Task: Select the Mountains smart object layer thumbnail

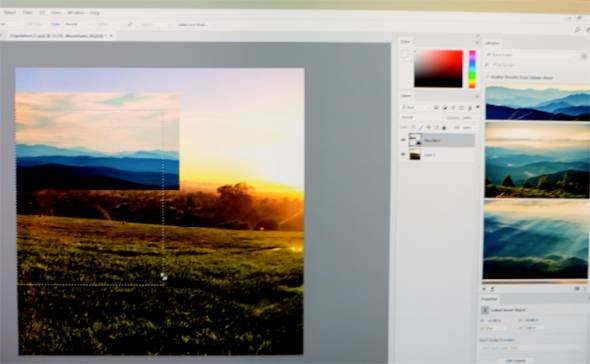Action: coord(415,140)
